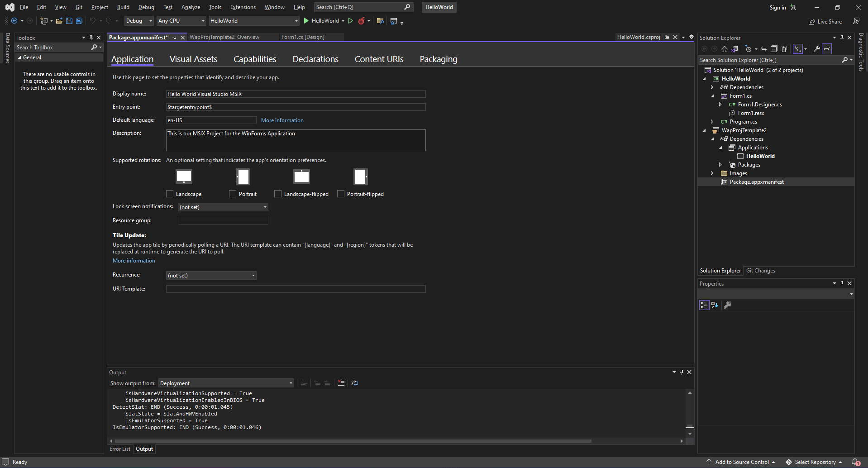Click the feedback icon beside Live Share
This screenshot has height=468, width=868.
click(856, 21)
